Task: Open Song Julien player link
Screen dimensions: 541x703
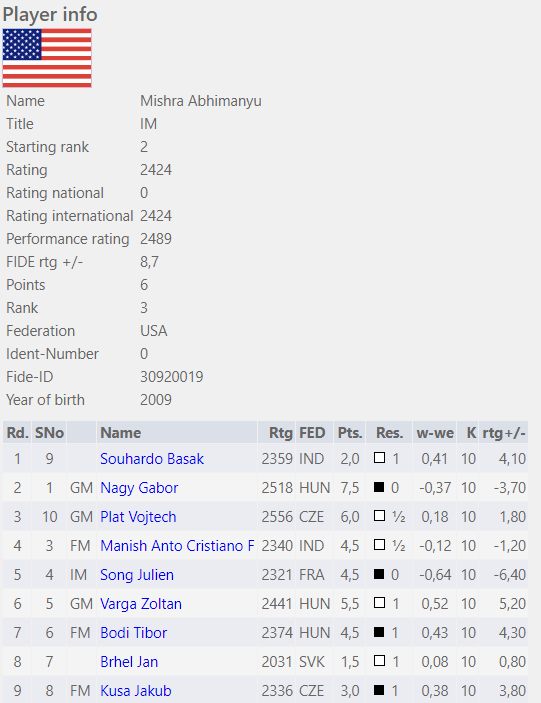Action: coord(137,574)
